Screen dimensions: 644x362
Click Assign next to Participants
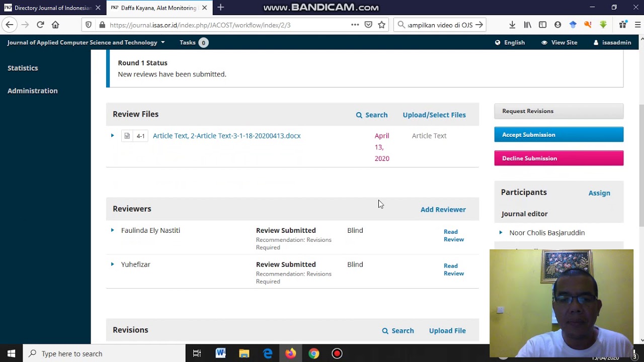pos(599,193)
